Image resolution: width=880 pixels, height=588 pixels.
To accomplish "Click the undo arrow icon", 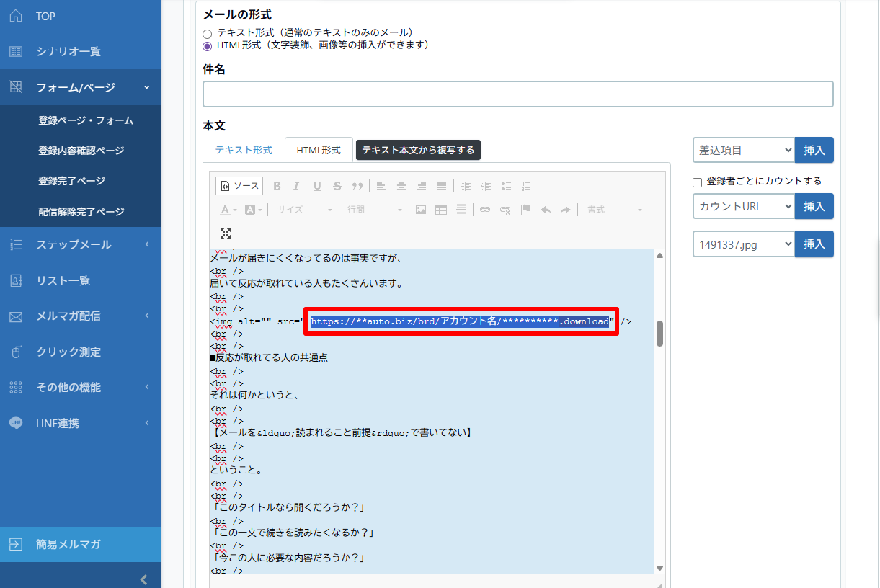I will coord(546,210).
